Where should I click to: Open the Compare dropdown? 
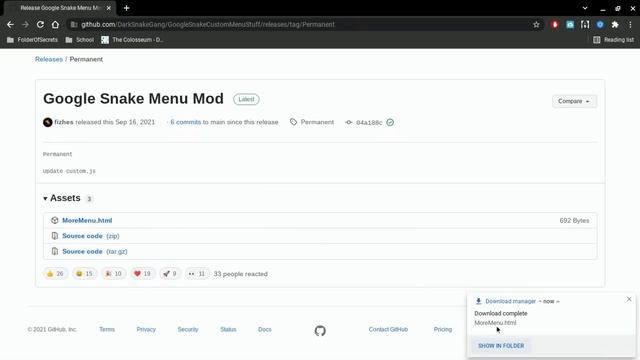coord(574,101)
